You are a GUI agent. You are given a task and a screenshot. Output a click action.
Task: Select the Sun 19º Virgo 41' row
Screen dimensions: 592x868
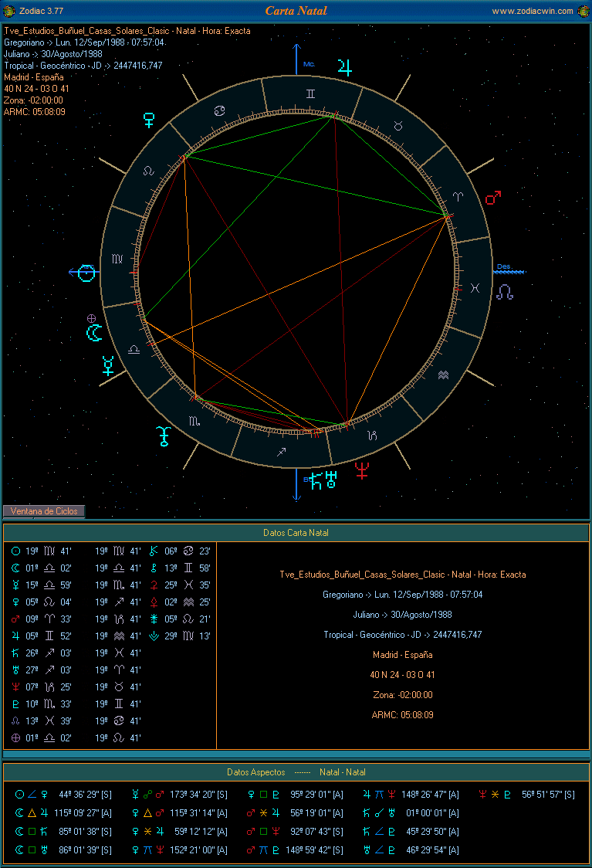tap(42, 551)
